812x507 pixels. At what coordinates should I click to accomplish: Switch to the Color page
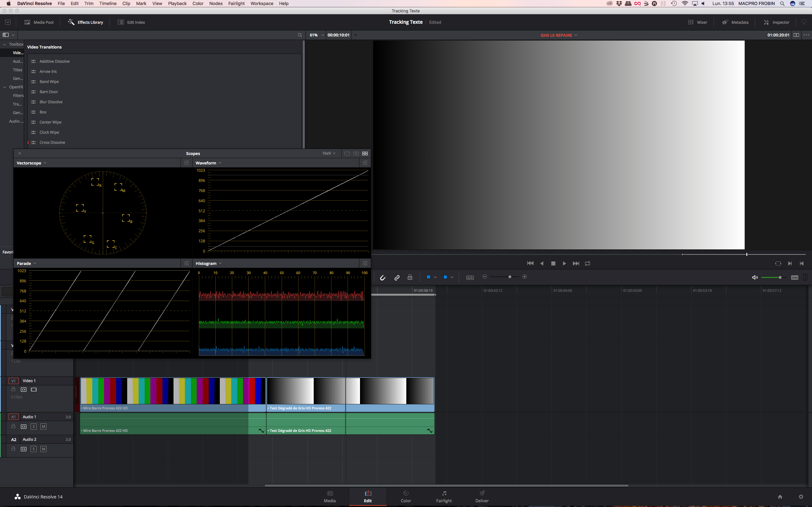click(405, 497)
